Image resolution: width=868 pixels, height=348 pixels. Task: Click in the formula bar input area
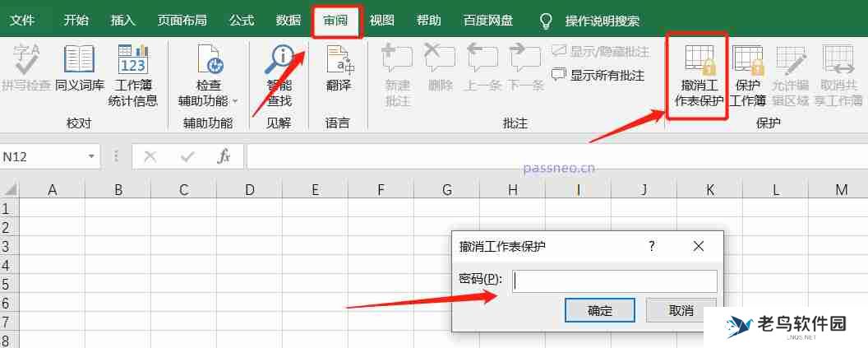(557, 157)
